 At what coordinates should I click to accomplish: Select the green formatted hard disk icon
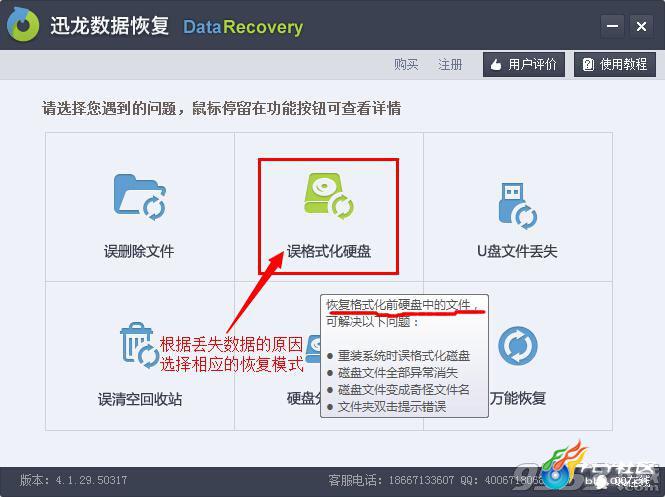tap(329, 195)
